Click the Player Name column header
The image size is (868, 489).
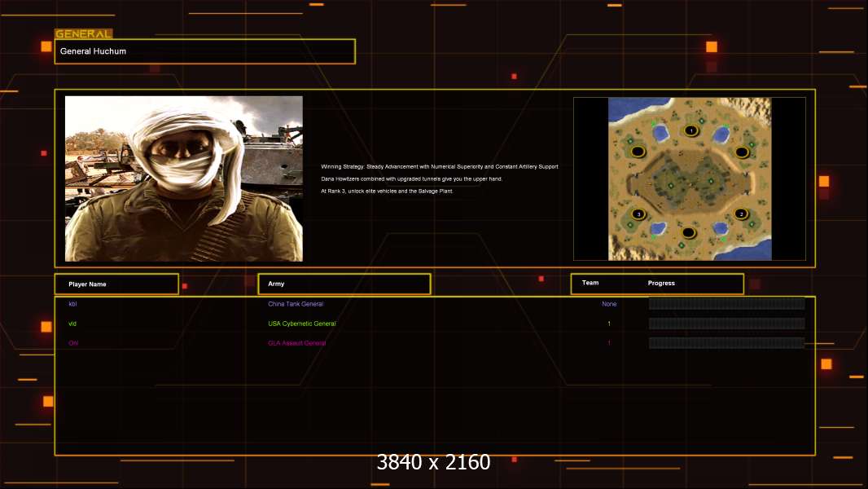116,284
